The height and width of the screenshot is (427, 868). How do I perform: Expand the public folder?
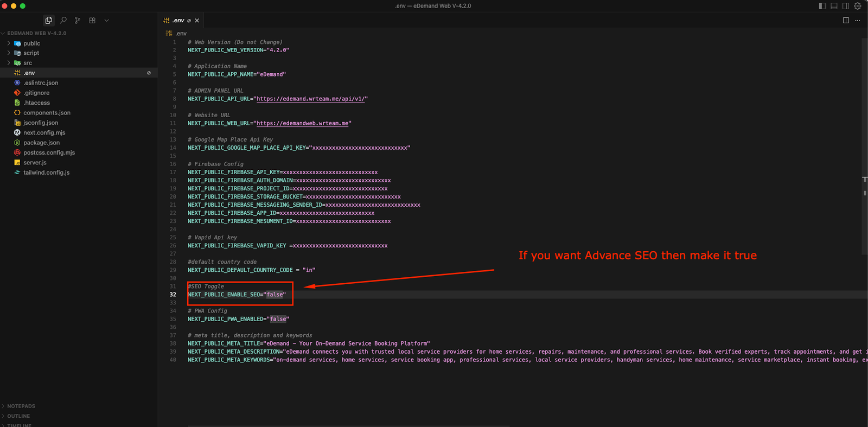pyautogui.click(x=31, y=43)
